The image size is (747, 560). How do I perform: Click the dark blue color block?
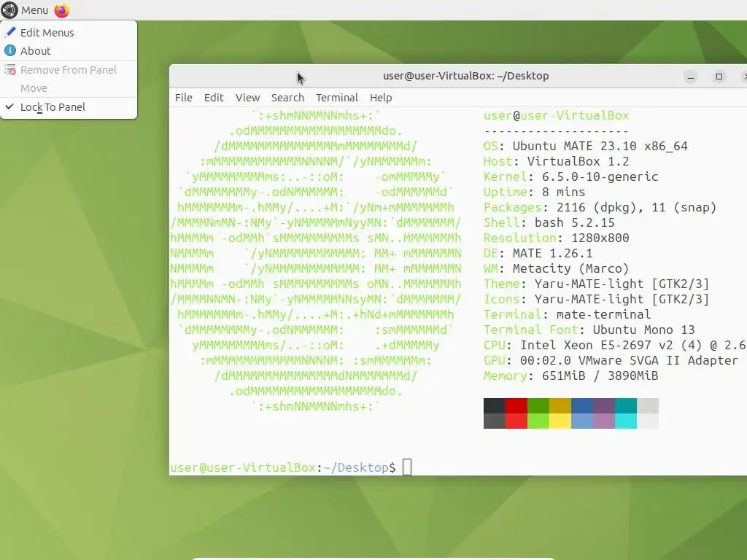tap(582, 405)
